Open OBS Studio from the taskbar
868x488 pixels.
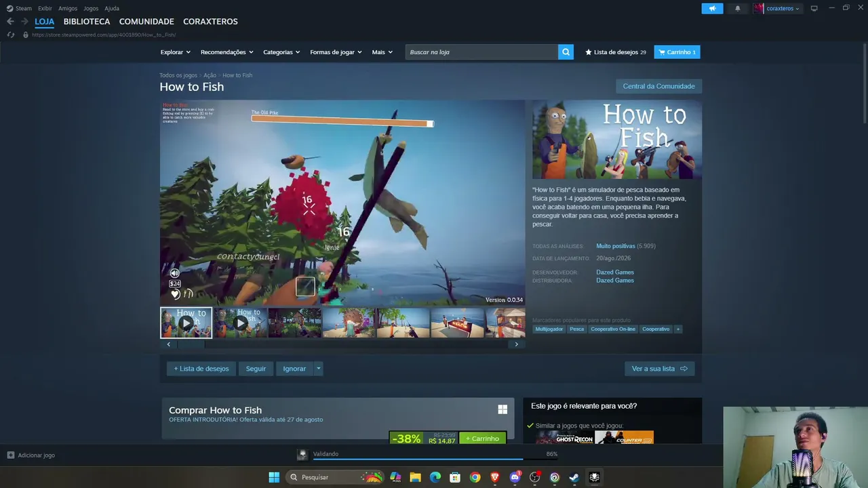[x=535, y=477]
